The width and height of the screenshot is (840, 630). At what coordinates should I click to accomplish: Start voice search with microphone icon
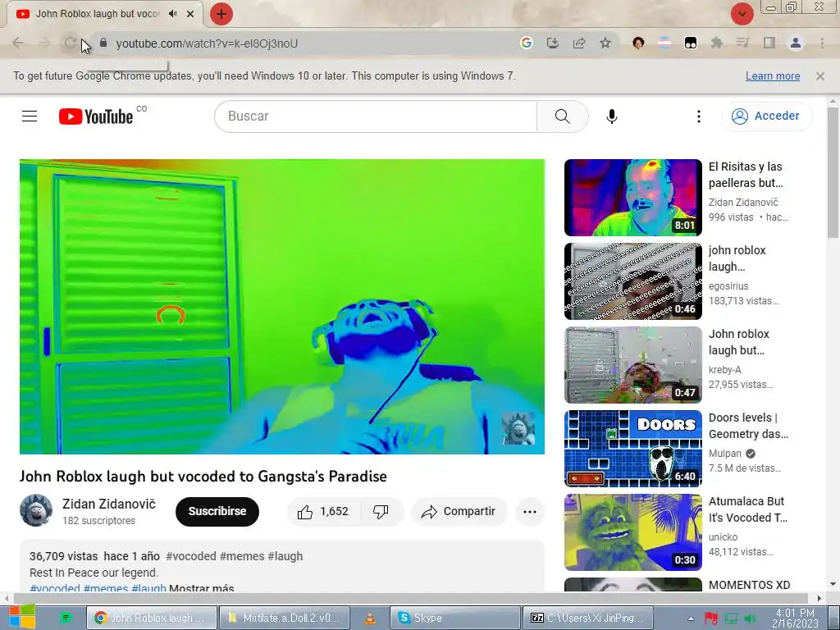[612, 116]
